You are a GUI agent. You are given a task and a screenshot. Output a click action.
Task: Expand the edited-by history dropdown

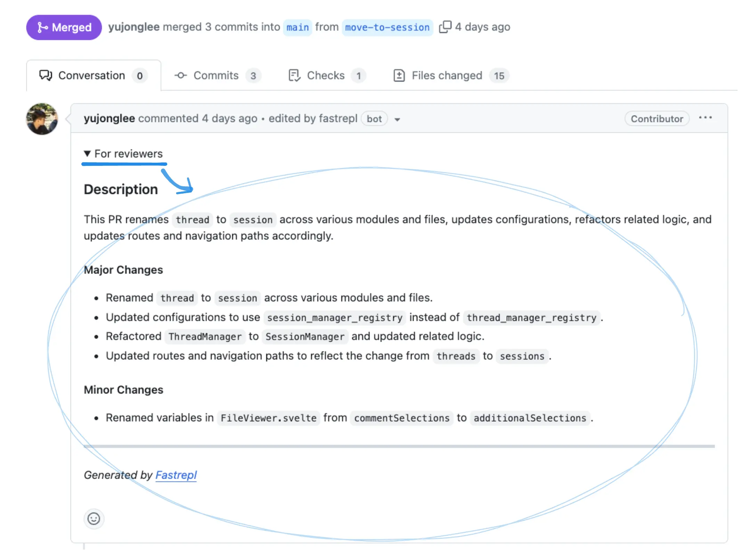coord(397,119)
